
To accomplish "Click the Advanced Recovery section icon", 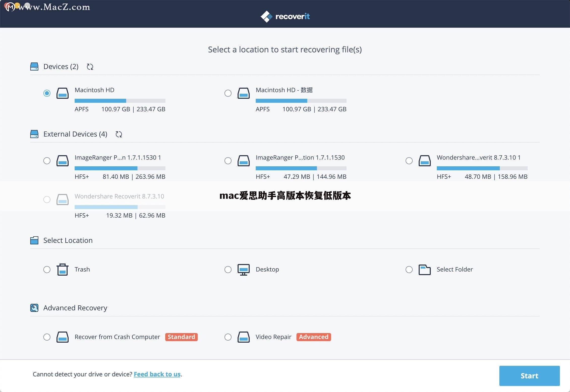I will 34,308.
